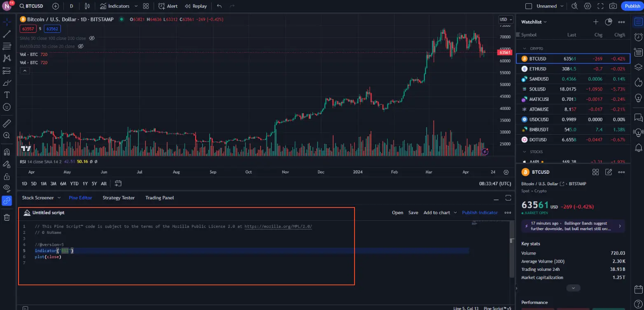Screen dimensions: 644x310
Task: Open the chart patterns tool
Action: (x=7, y=58)
